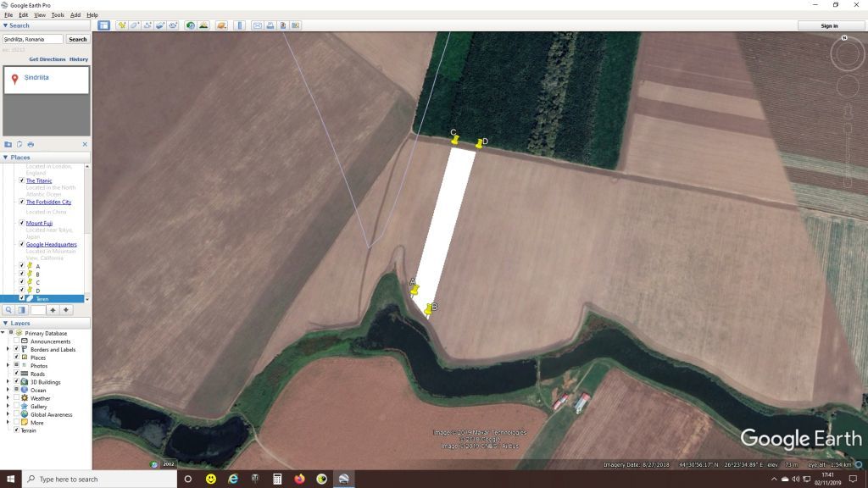
Task: Click the Print icon in toolbar
Action: pyautogui.click(x=270, y=25)
